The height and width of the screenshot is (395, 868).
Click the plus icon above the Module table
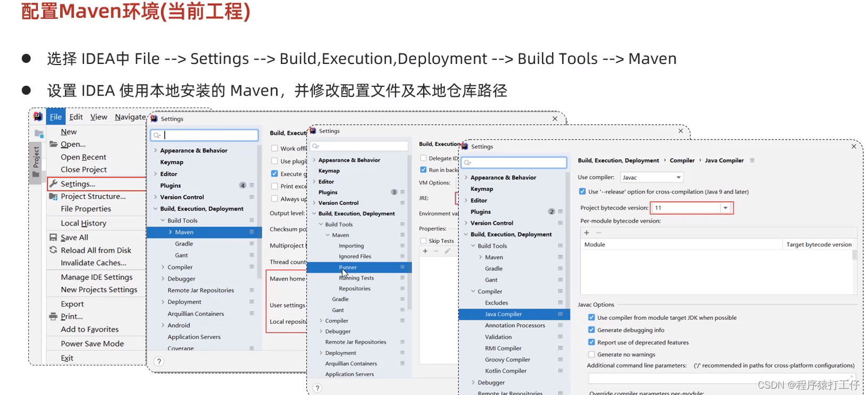click(587, 232)
